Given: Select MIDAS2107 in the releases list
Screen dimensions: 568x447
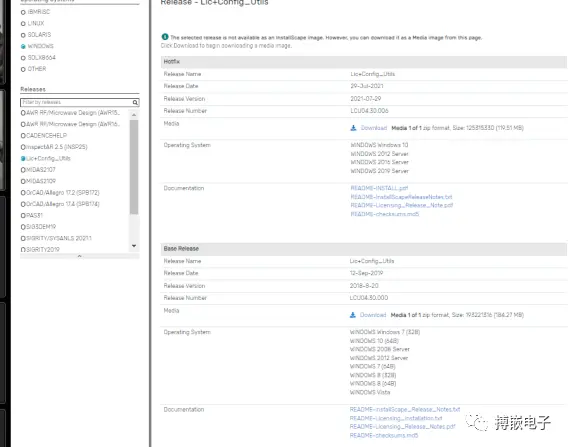Looking at the screenshot, I should pyautogui.click(x=38, y=170).
